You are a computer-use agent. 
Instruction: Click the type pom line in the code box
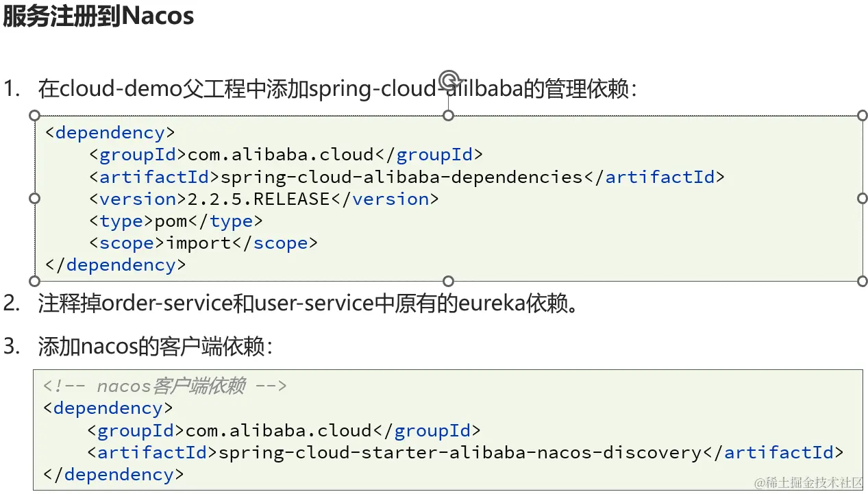pos(176,221)
